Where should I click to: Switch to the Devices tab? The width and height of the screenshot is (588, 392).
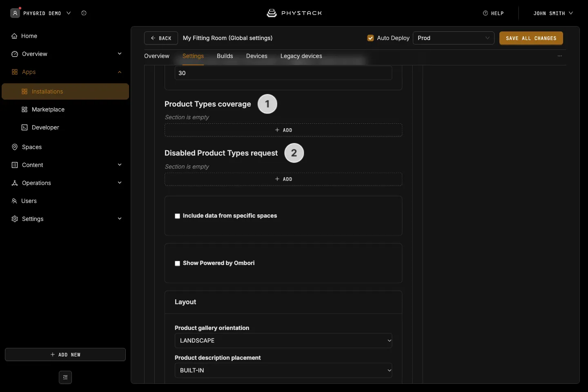pyautogui.click(x=257, y=56)
